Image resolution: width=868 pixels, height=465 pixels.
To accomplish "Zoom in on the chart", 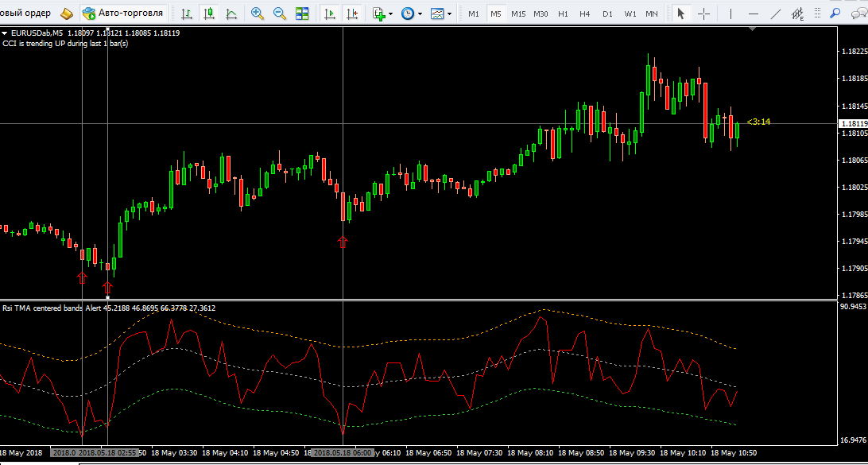I will [258, 13].
